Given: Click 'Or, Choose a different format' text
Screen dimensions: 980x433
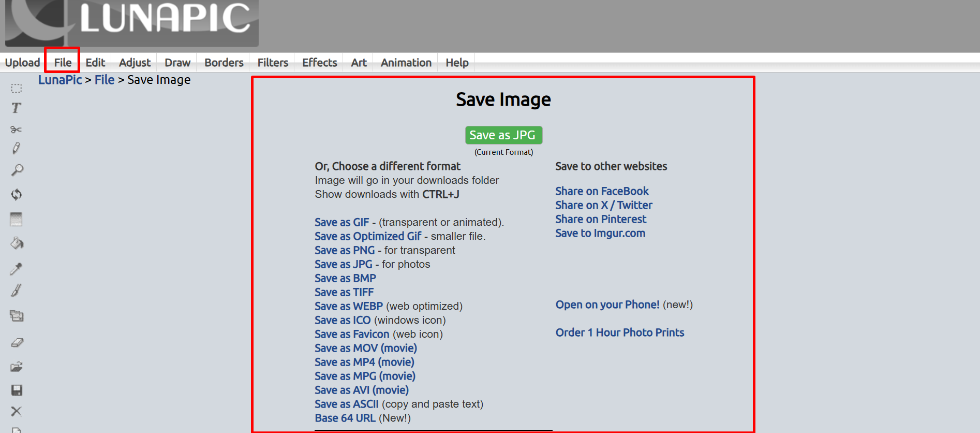Looking at the screenshot, I should click(x=388, y=166).
